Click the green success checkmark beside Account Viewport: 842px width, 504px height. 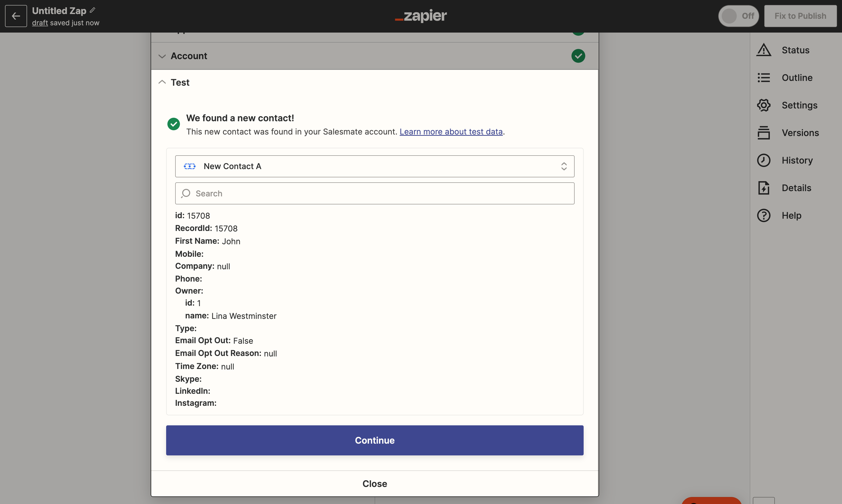(578, 56)
